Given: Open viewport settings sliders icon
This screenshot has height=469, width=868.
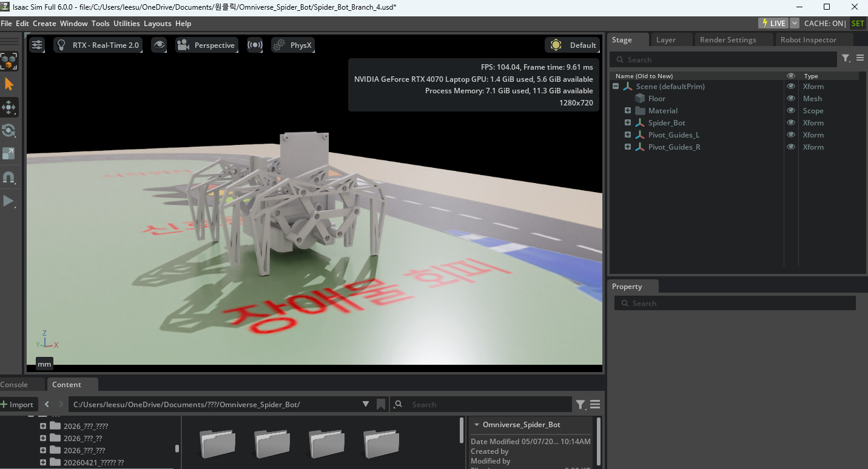Looking at the screenshot, I should click(37, 45).
